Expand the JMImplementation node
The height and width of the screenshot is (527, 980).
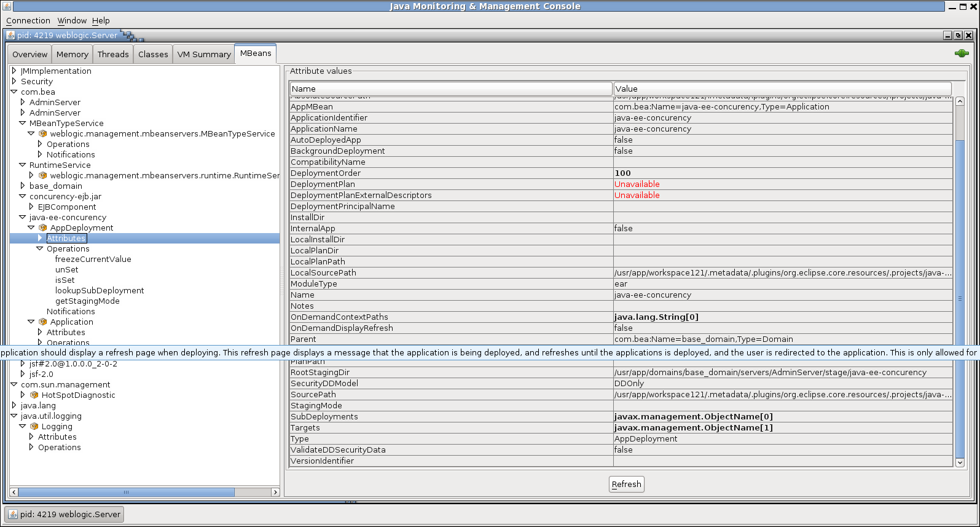click(x=14, y=71)
